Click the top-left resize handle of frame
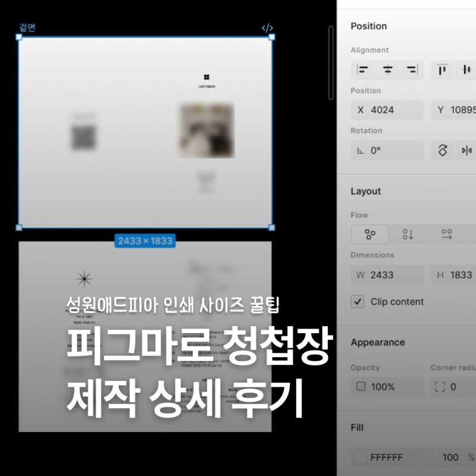 pyautogui.click(x=19, y=37)
